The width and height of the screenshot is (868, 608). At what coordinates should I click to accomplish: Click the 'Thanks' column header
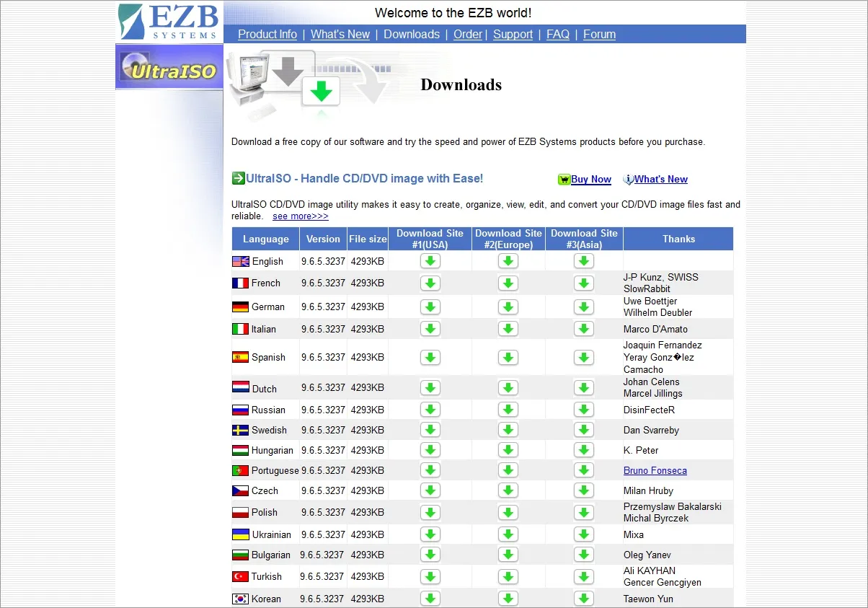678,239
